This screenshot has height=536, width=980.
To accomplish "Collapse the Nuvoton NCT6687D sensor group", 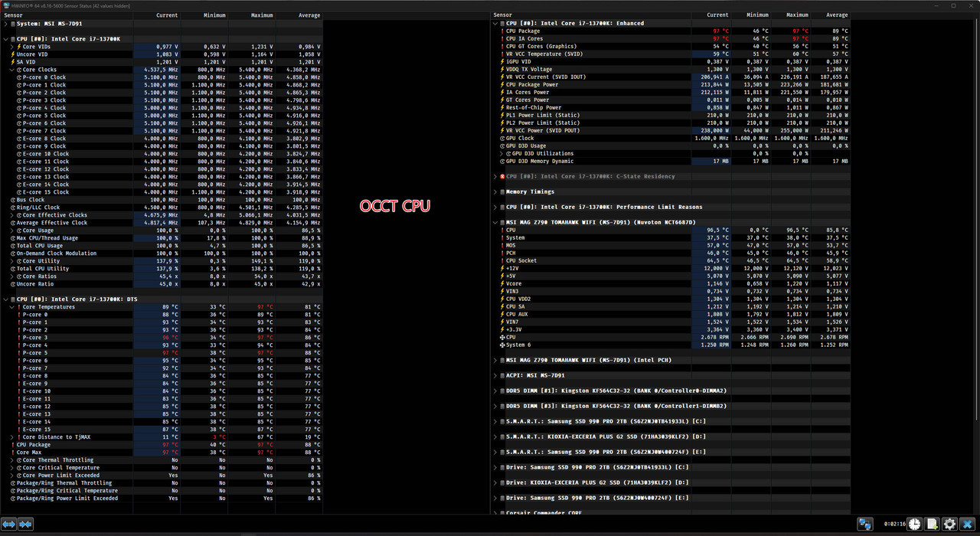I will pyautogui.click(x=495, y=223).
